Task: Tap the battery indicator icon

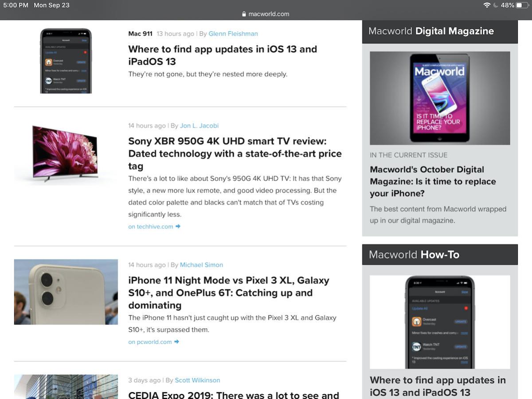Action: [x=522, y=5]
